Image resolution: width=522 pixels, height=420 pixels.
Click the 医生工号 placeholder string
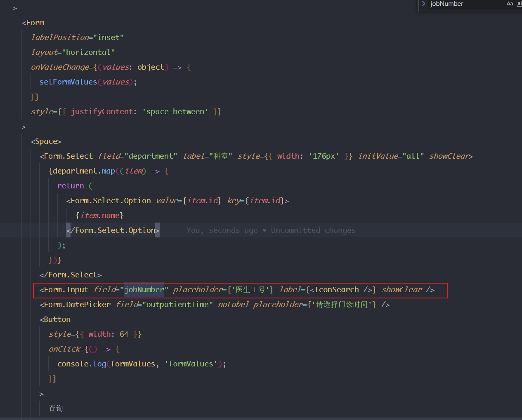(251, 289)
